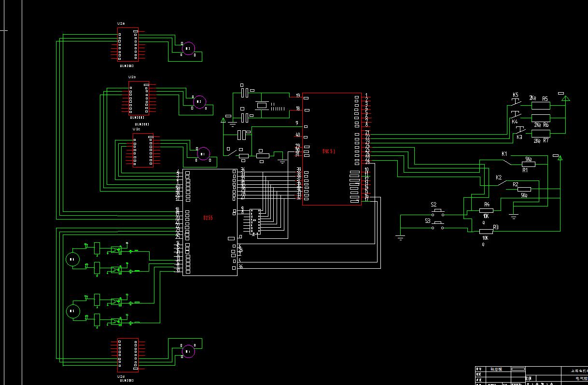Image resolution: width=588 pixels, height=385 pixels.
Task: Click the U2d designator text
Action: pos(121,376)
